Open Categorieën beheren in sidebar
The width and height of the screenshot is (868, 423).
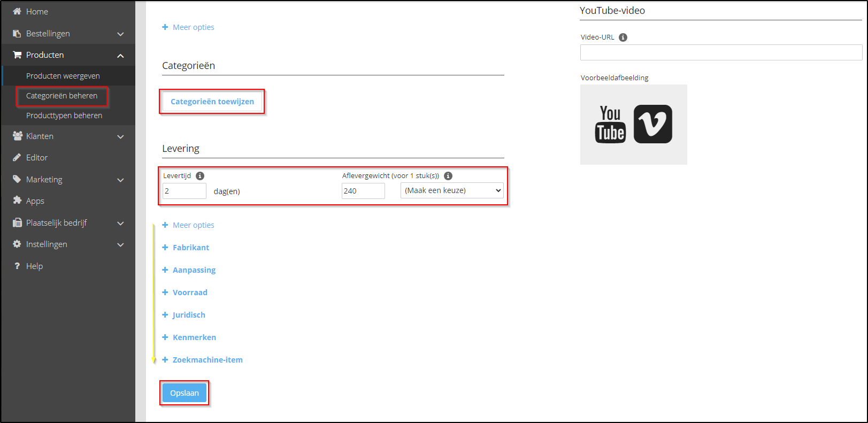click(x=62, y=96)
